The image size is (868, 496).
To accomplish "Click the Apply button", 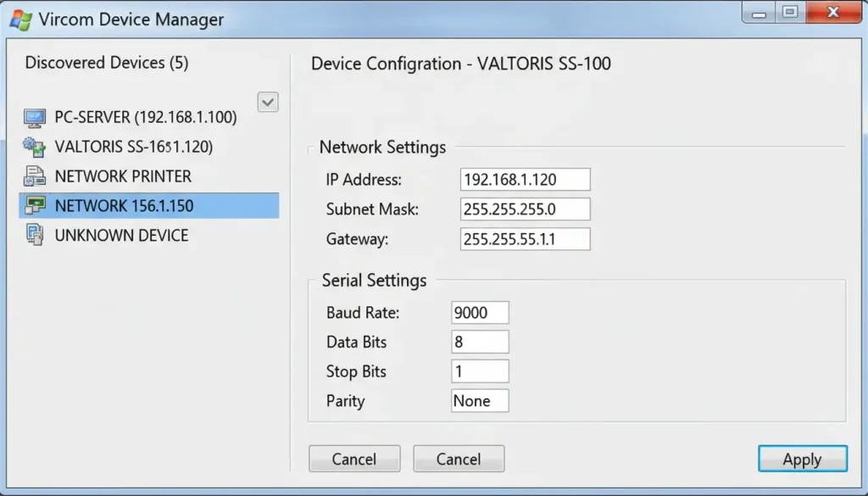I will 803,459.
